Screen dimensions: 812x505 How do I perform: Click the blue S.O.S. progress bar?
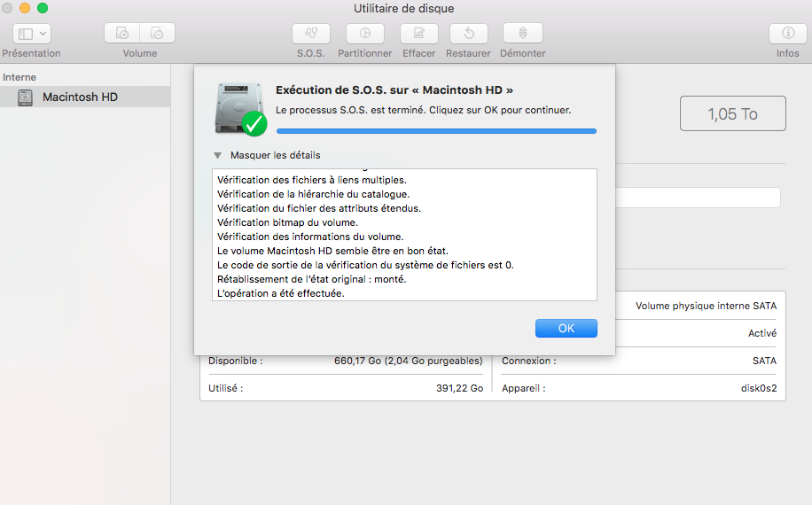436,130
